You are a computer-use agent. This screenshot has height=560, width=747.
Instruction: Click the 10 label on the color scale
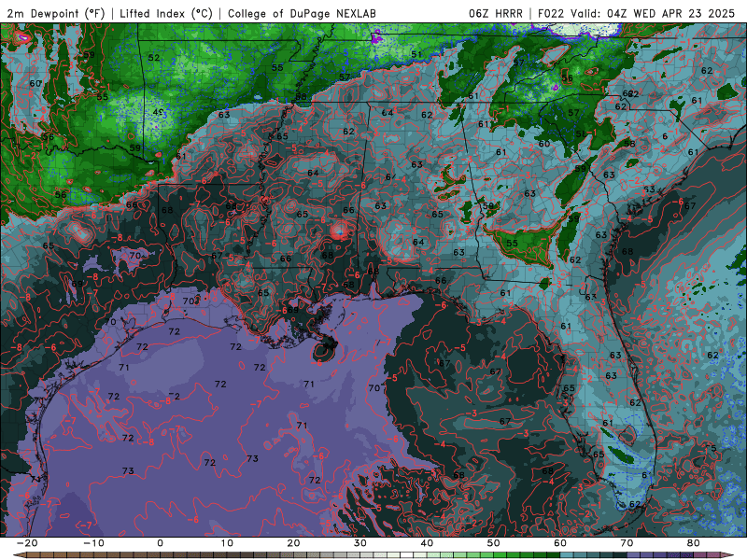click(x=227, y=543)
